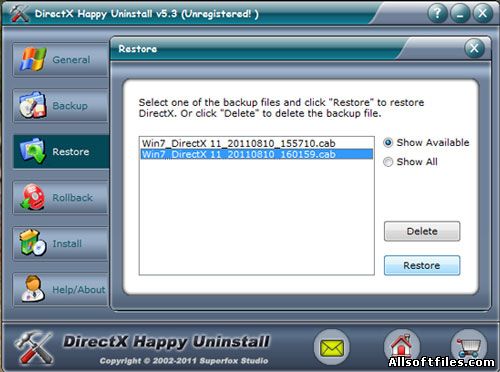This screenshot has width=500, height=372.
Task: Open the Backup section in sidebar
Action: (x=61, y=106)
